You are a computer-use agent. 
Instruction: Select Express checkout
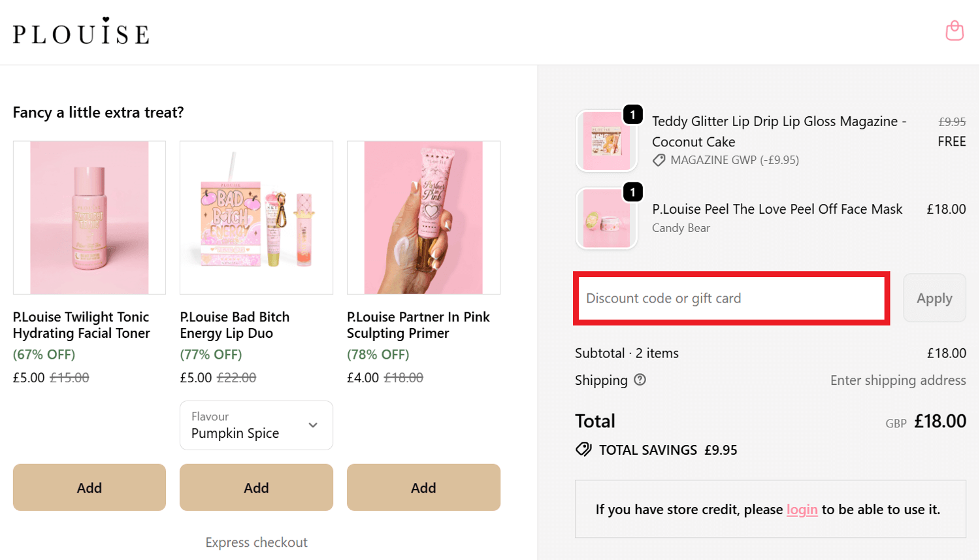255,542
